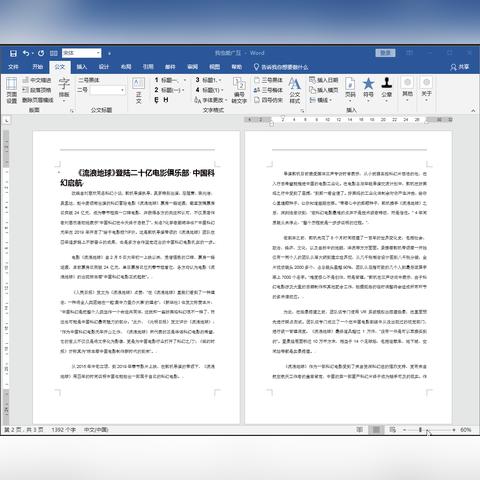Click the zoom slider handle
Image resolution: width=480 pixels, height=480 pixels.
[x=420, y=430]
